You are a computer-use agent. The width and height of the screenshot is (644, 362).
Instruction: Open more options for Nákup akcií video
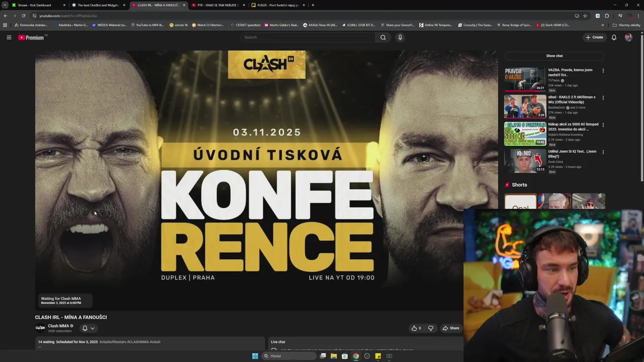pyautogui.click(x=603, y=125)
